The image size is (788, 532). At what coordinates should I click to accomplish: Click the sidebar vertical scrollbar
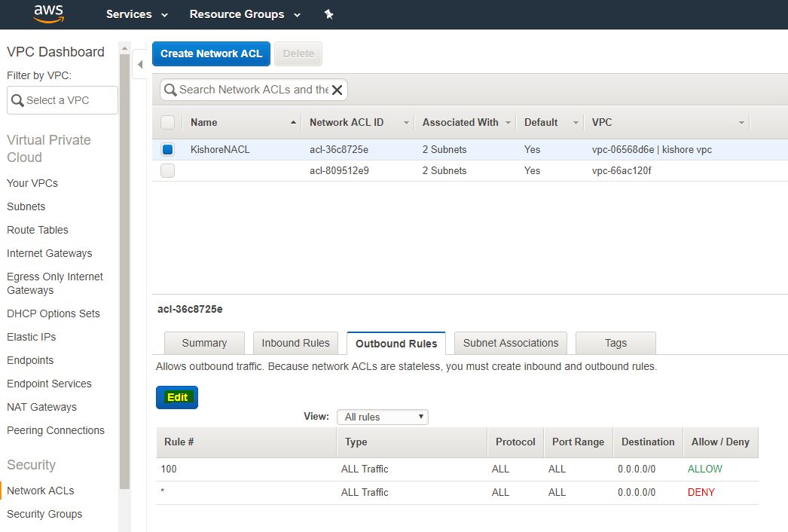[x=125, y=271]
